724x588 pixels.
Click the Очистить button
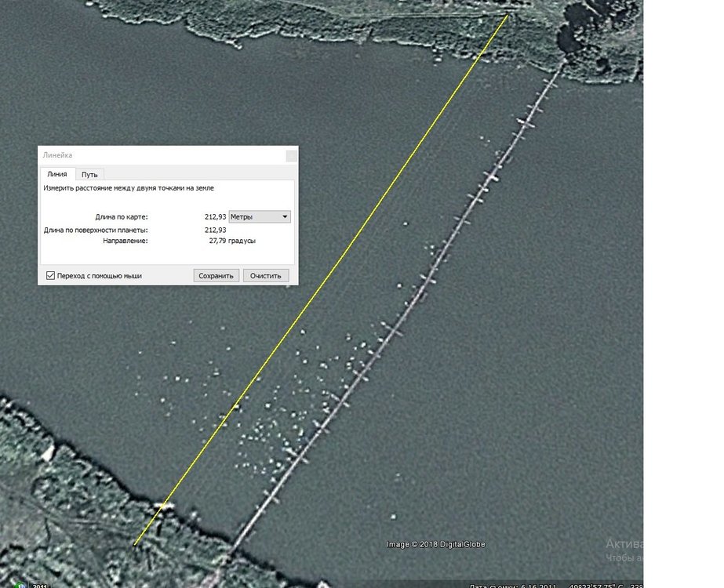click(x=266, y=276)
